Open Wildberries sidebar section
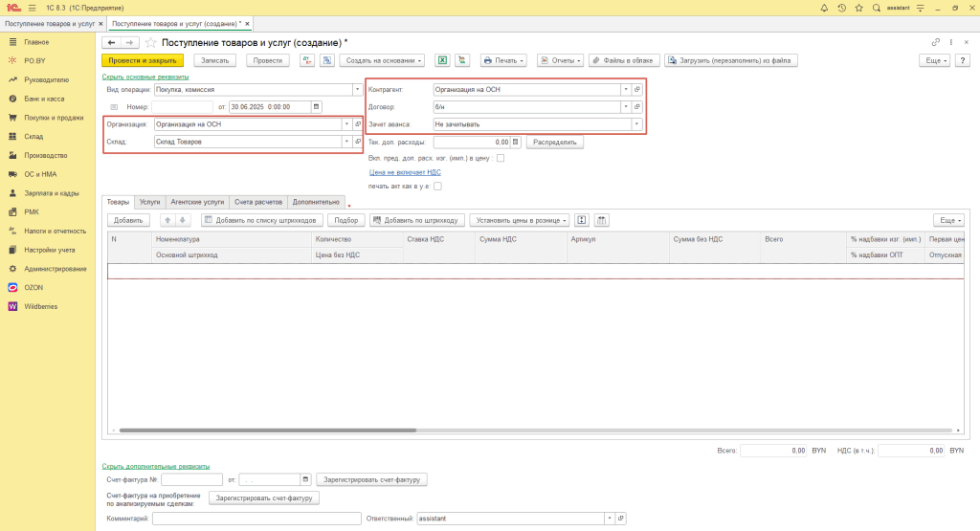 point(40,307)
